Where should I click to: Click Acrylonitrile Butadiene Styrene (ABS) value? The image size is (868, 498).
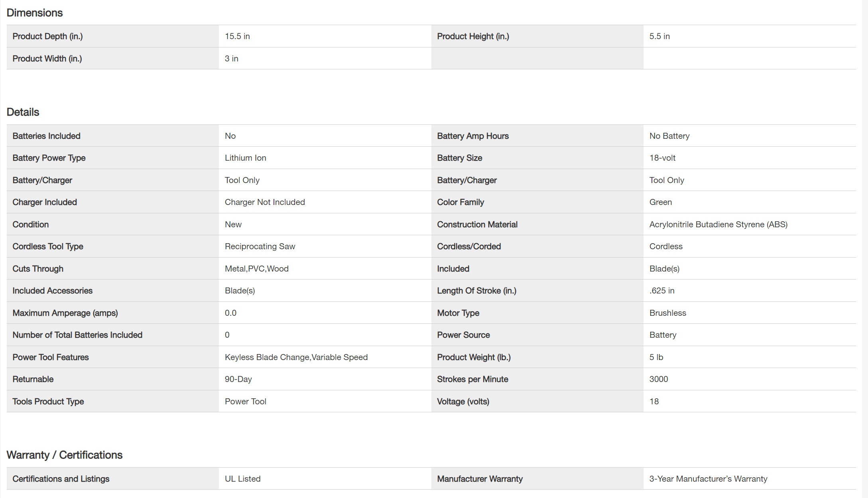click(718, 224)
